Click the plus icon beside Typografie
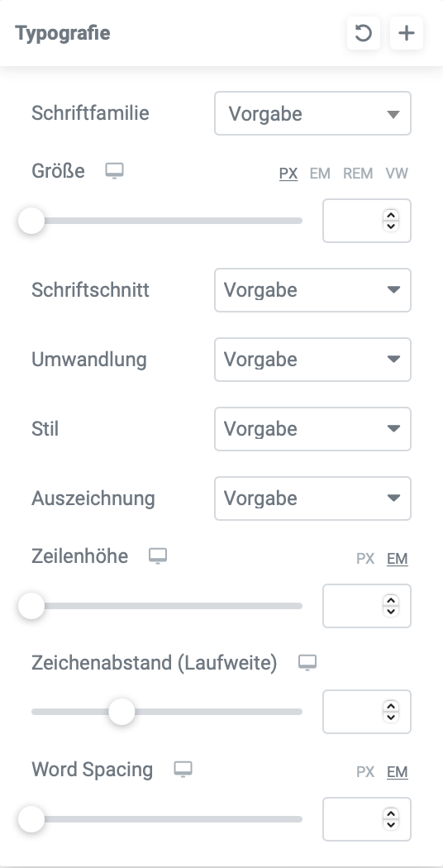This screenshot has width=443, height=868. click(x=407, y=33)
